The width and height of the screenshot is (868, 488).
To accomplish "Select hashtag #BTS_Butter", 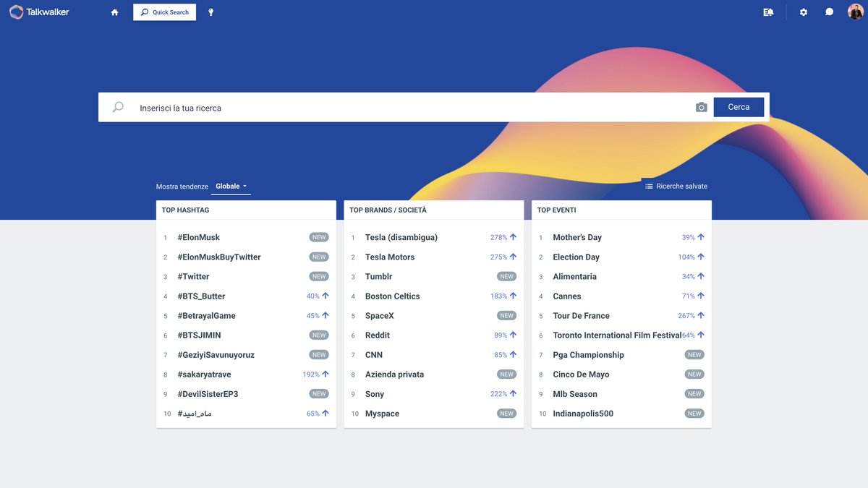I will [201, 296].
